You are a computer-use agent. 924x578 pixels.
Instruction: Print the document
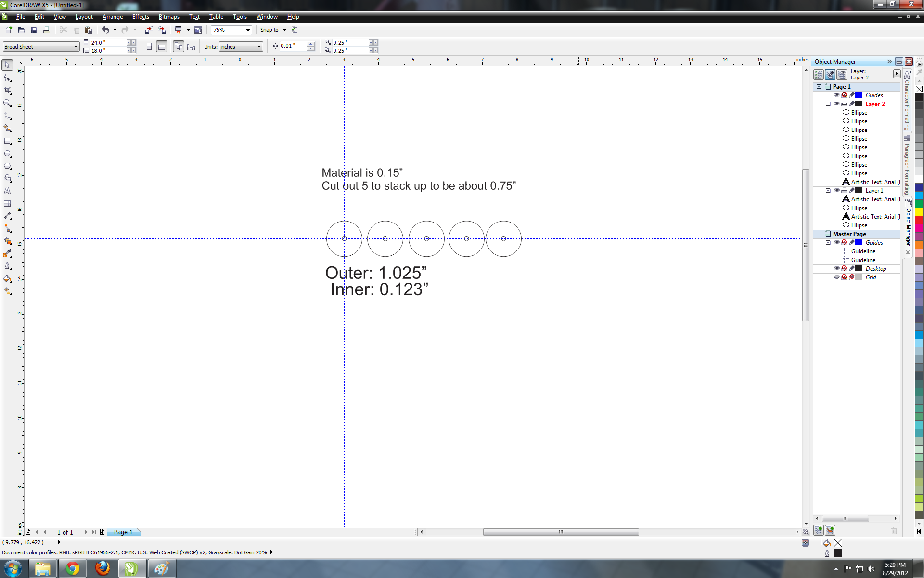(x=46, y=30)
